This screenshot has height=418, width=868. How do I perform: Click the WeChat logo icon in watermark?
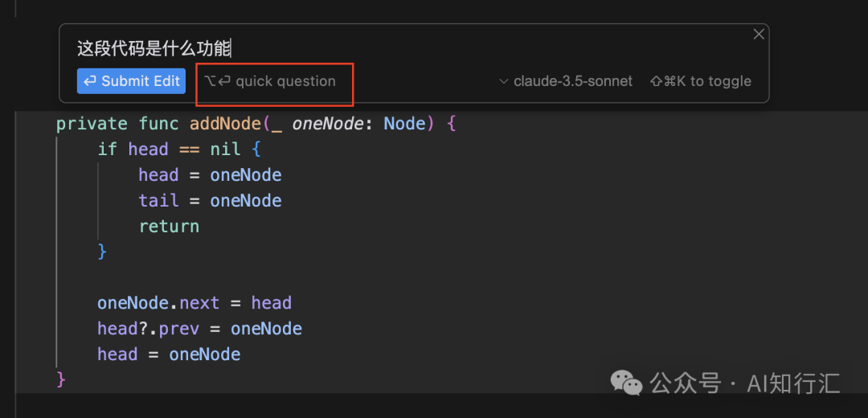click(626, 383)
